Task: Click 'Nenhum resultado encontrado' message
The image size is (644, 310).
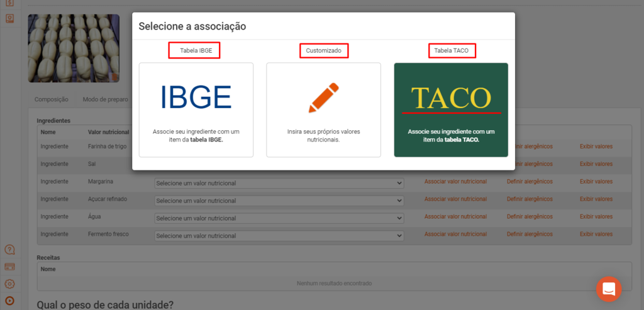Action: point(335,284)
